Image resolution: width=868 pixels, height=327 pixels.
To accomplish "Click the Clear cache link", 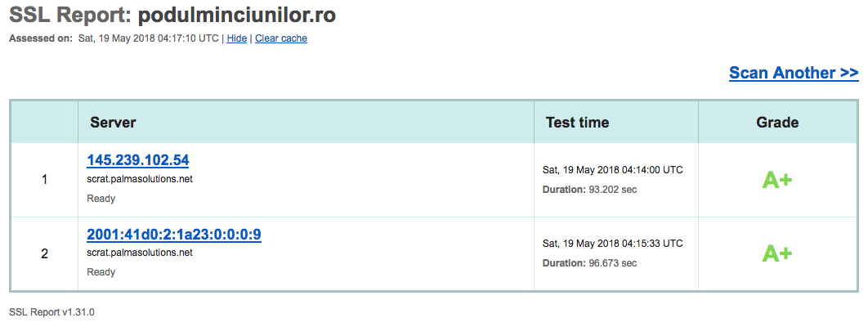I will click(x=281, y=38).
